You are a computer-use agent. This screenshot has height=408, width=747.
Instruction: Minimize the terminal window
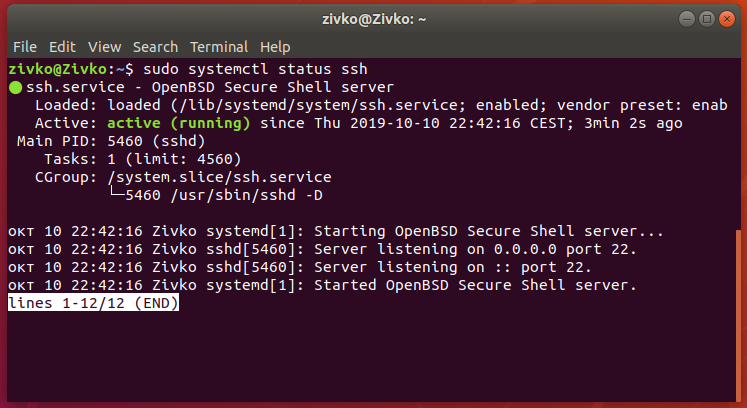click(687, 18)
